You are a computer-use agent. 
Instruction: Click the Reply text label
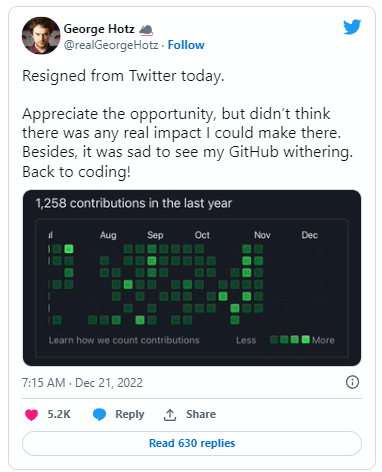pyautogui.click(x=130, y=414)
